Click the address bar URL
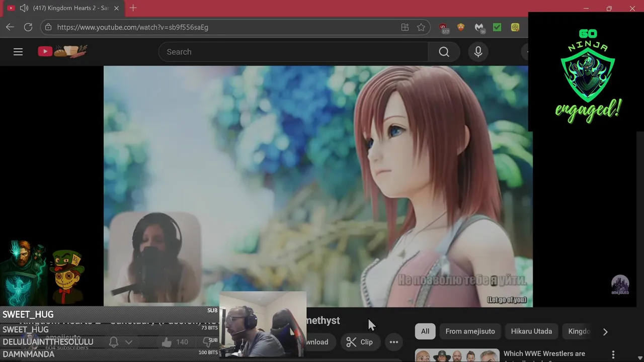644x362 pixels. [133, 27]
